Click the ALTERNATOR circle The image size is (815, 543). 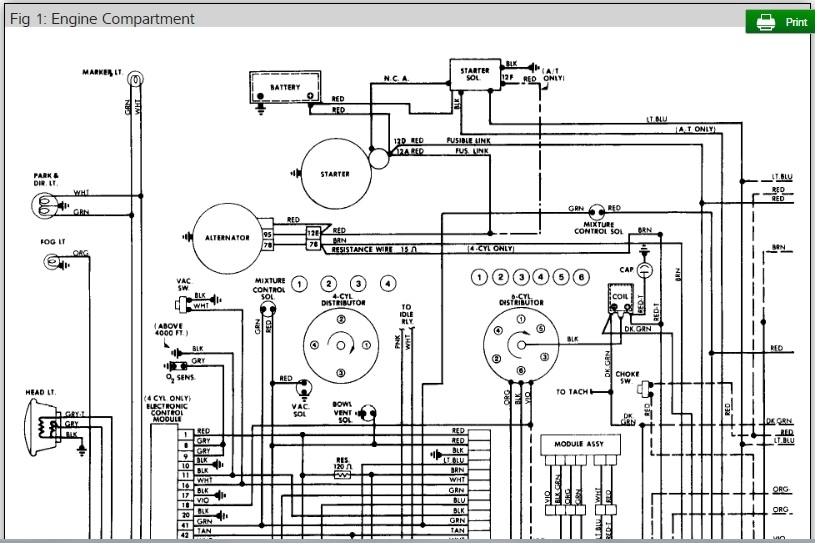(227, 238)
